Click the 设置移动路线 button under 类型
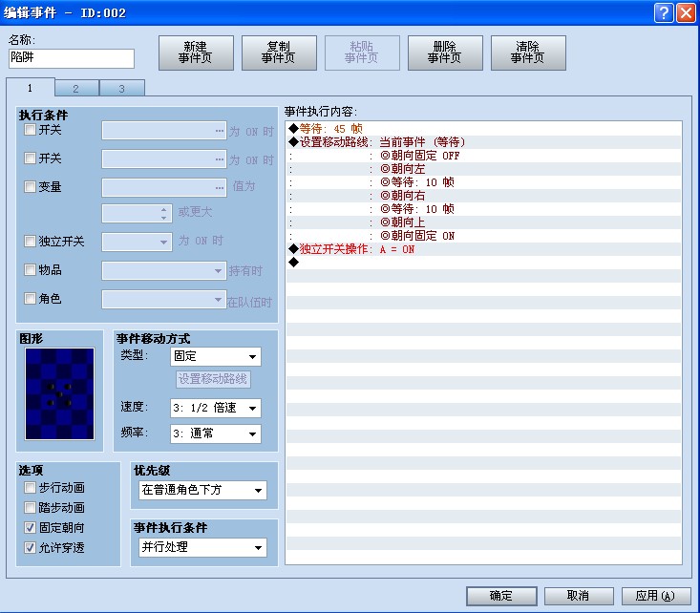 click(x=213, y=379)
